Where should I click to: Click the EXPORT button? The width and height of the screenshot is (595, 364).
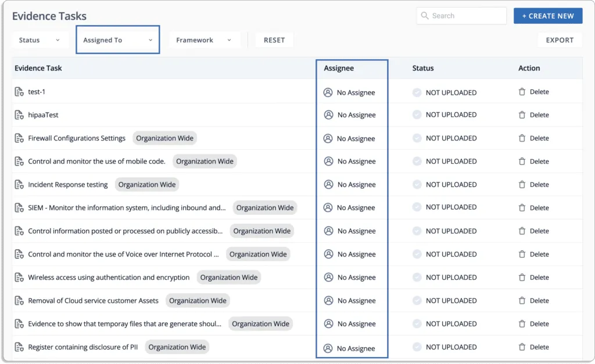(560, 40)
